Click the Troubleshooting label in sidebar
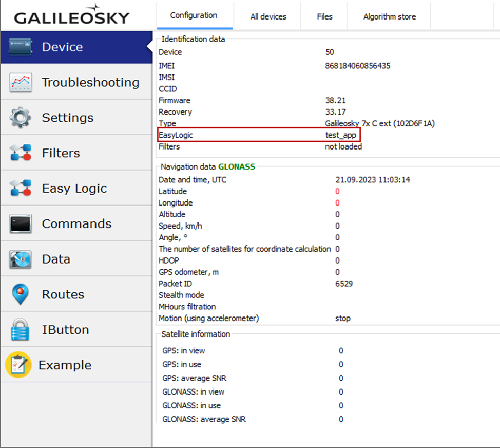Image resolution: width=500 pixels, height=448 pixels. pos(90,82)
